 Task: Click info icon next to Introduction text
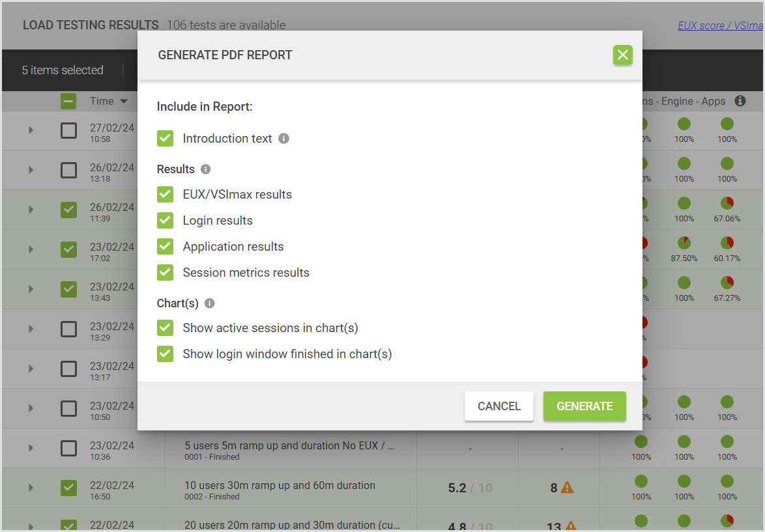tap(283, 139)
